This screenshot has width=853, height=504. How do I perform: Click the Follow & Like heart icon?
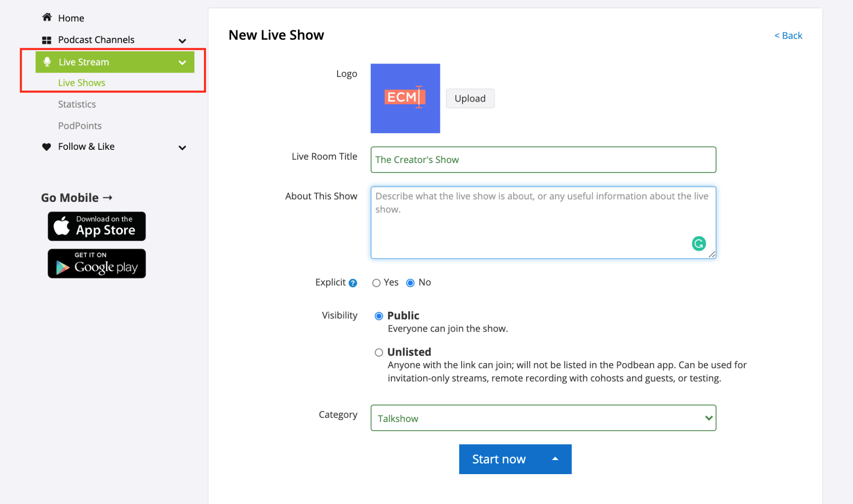[x=47, y=146]
